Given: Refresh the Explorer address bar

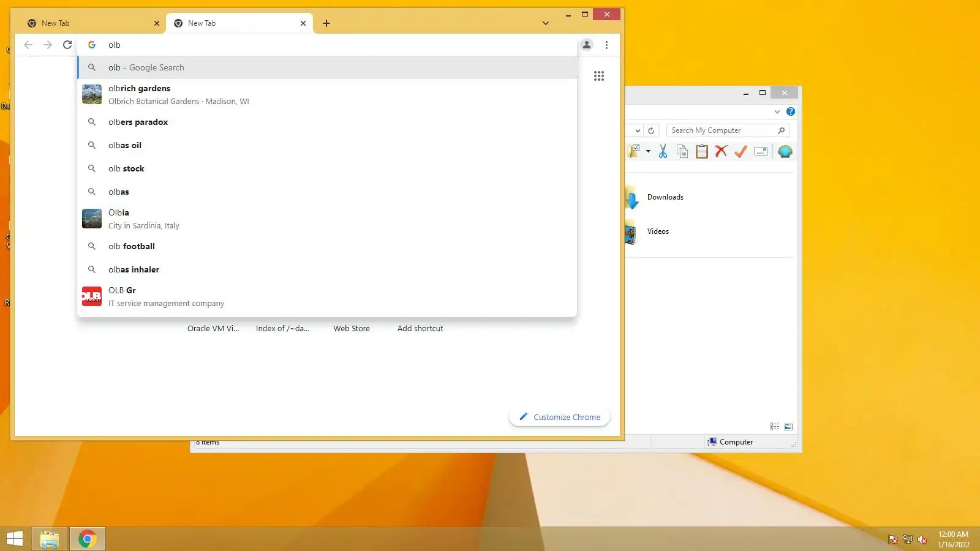Looking at the screenshot, I should click(x=651, y=130).
